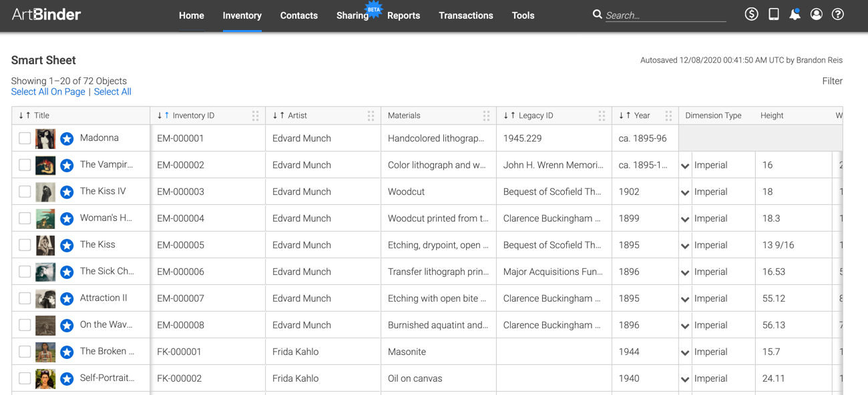Edit the Height cell showing 55.12
This screenshot has width=868, height=395.
tap(793, 298)
